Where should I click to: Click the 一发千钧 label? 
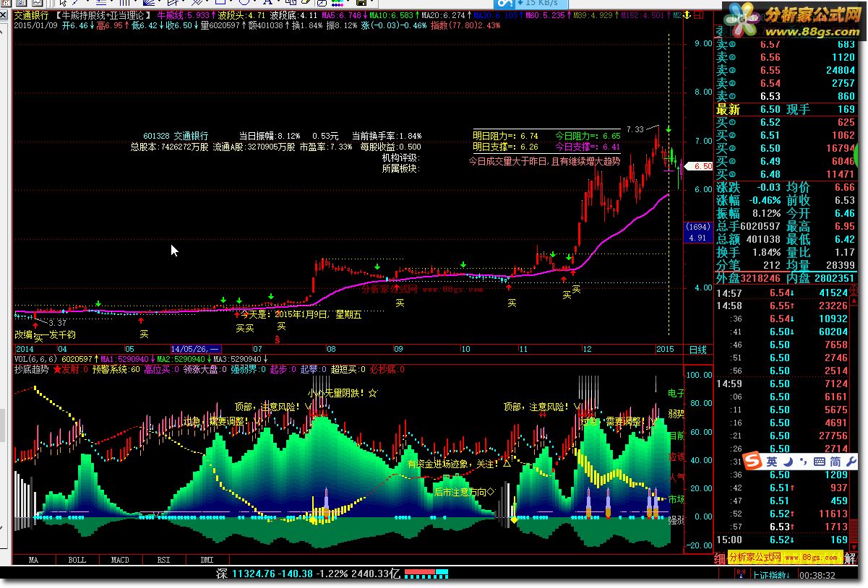pos(58,334)
